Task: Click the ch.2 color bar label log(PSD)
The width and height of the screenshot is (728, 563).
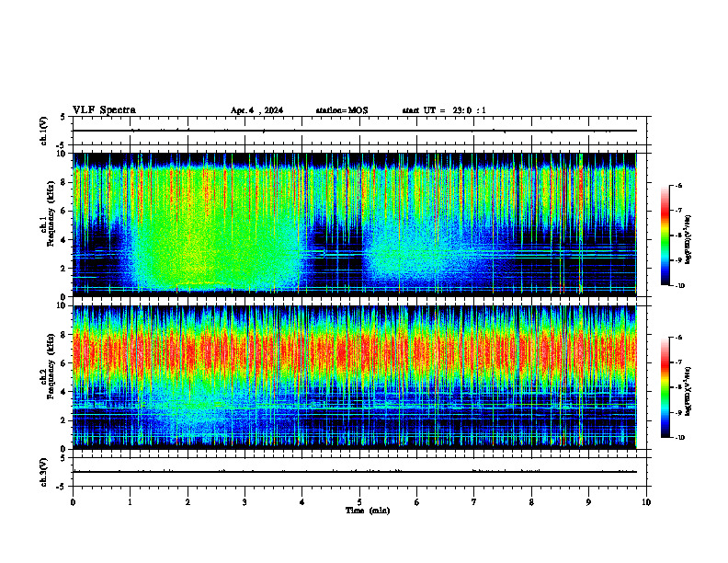Action: (688, 391)
